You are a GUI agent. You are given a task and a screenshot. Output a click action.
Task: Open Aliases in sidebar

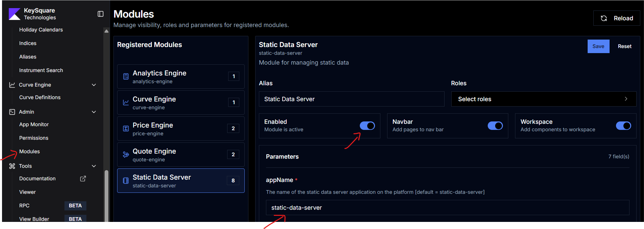click(x=28, y=57)
